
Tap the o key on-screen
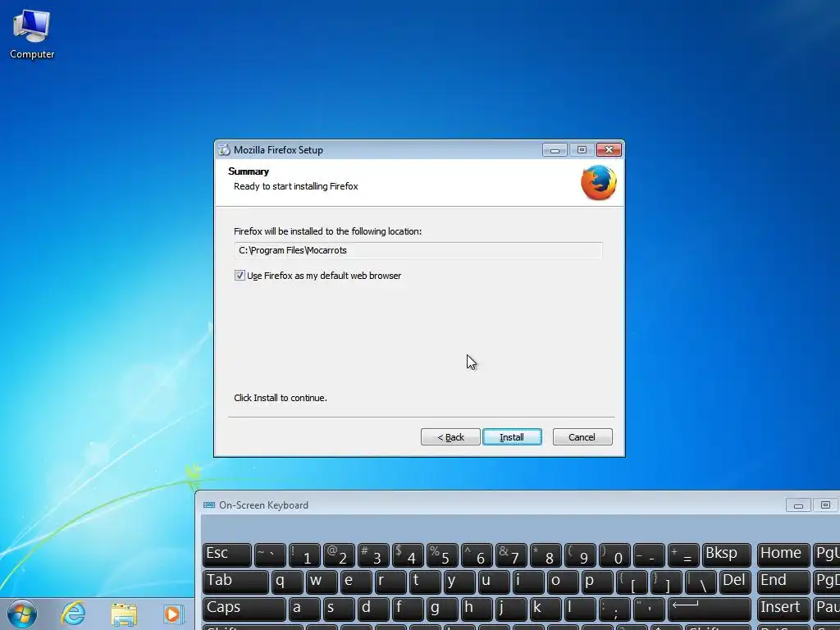tap(563, 582)
